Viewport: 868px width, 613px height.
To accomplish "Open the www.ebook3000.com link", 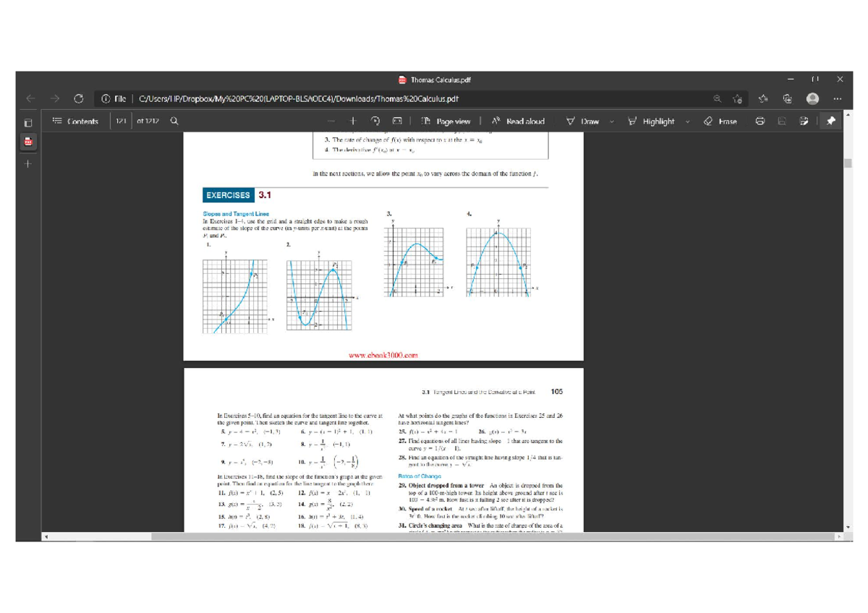I will [383, 355].
